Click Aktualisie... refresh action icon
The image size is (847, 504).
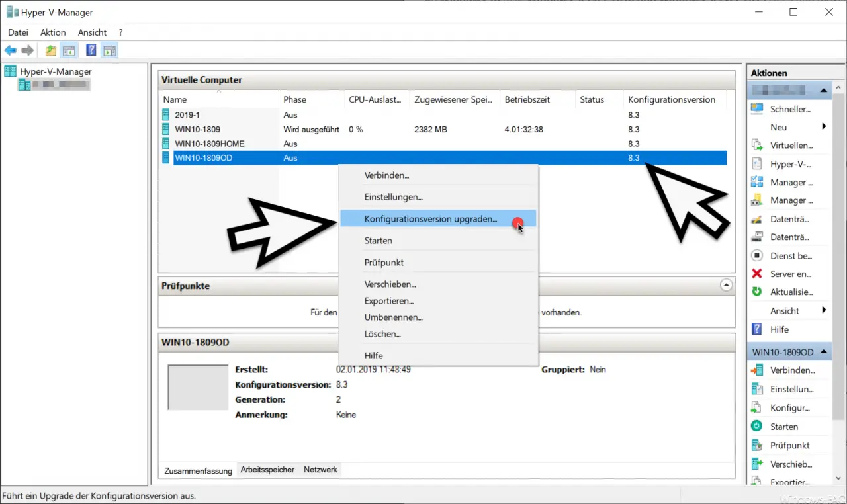pos(757,292)
